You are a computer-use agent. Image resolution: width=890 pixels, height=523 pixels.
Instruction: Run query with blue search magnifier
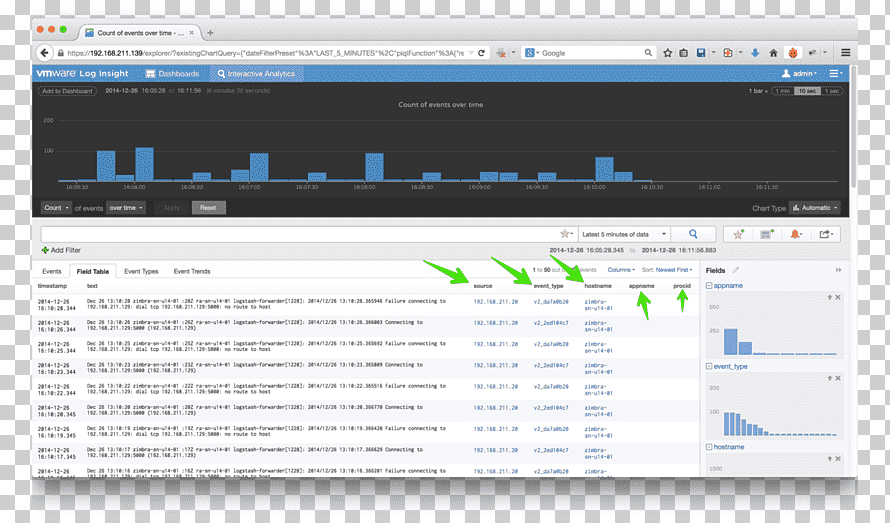pyautogui.click(x=693, y=234)
